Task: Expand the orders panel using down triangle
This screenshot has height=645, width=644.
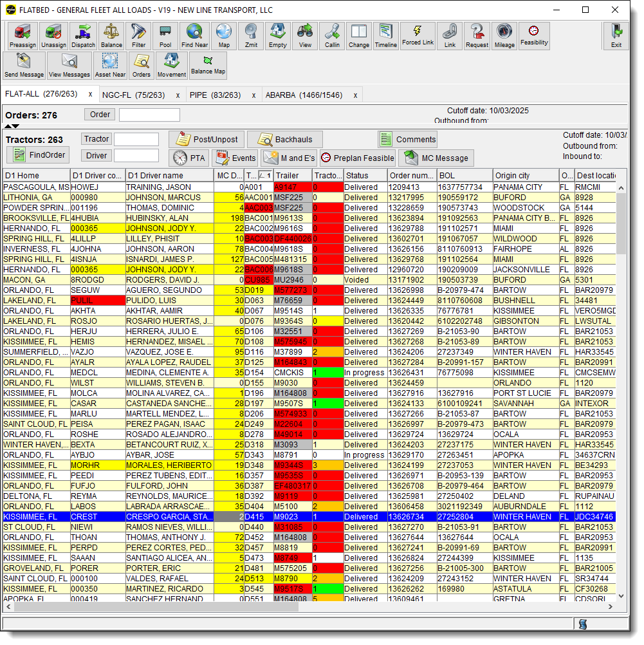Action: pyautogui.click(x=15, y=126)
